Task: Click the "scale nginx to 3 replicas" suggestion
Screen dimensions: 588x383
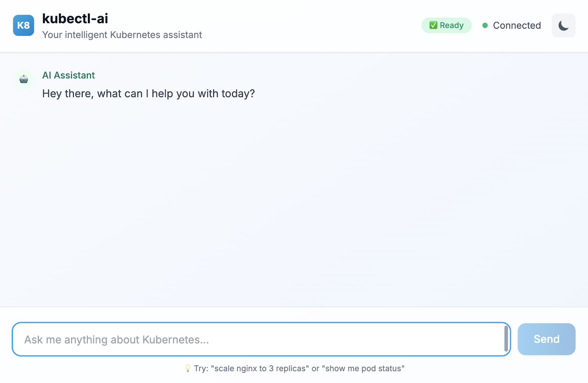Action: coord(260,369)
